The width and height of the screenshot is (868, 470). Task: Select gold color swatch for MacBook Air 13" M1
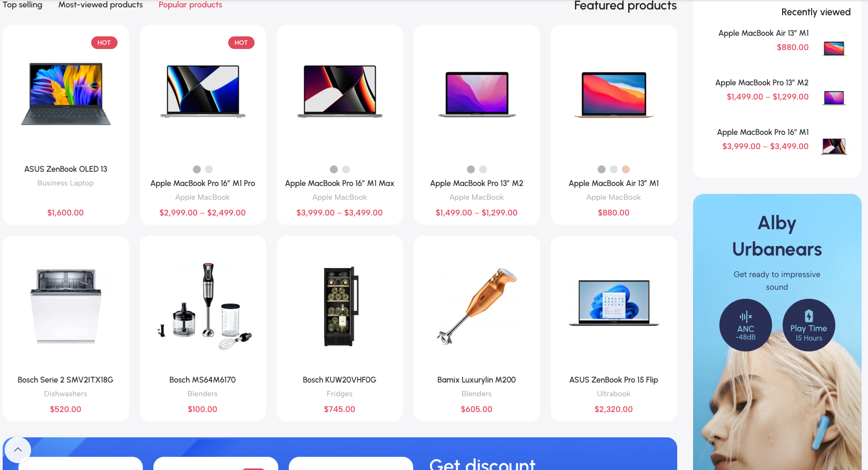(626, 169)
